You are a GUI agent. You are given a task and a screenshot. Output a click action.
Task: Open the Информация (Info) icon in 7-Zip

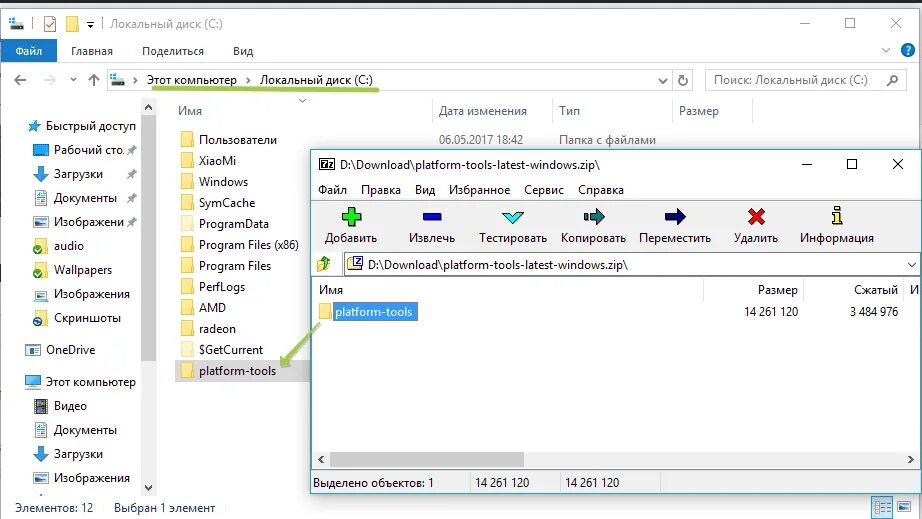coord(837,216)
